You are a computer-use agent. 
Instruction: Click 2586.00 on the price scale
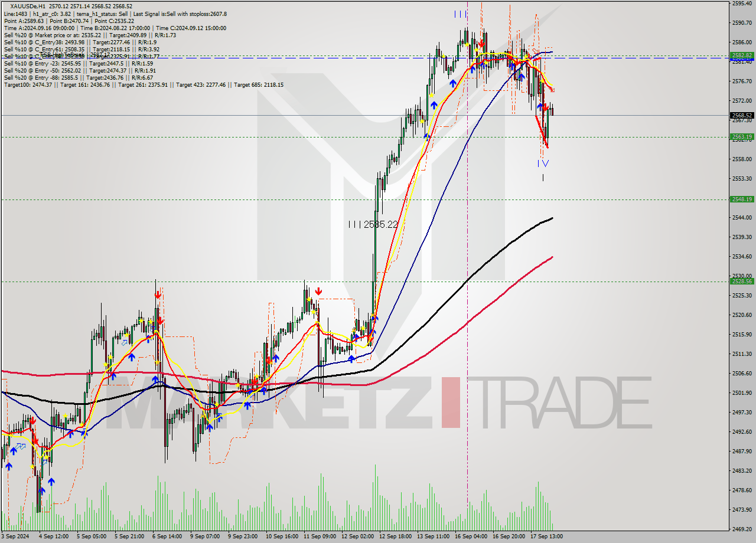(x=742, y=42)
